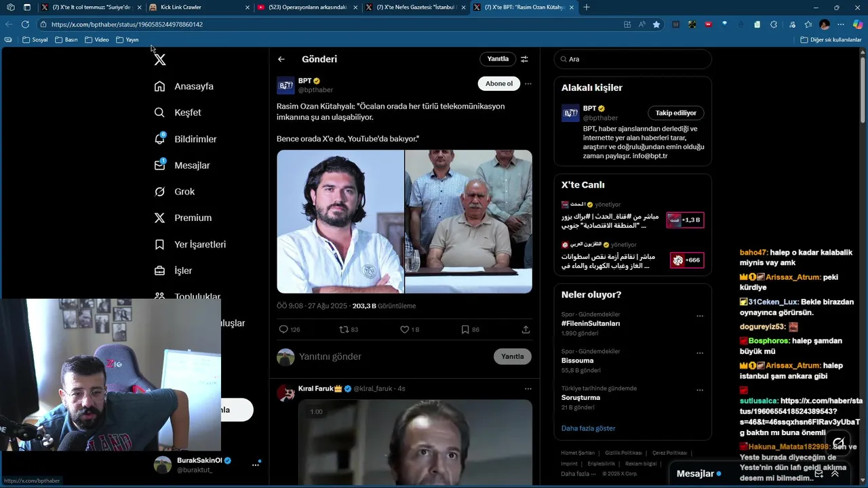Open photo of man in white shirt
868x488 pixels.
click(340, 222)
